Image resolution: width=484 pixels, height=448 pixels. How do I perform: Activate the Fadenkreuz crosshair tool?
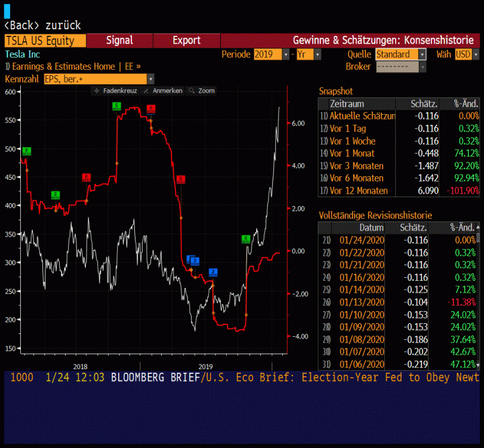click(x=116, y=91)
